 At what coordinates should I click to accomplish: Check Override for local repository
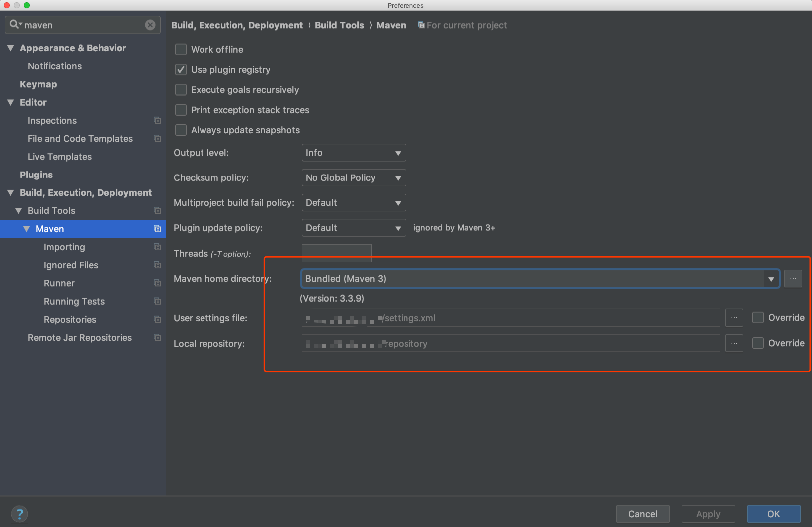coord(758,343)
